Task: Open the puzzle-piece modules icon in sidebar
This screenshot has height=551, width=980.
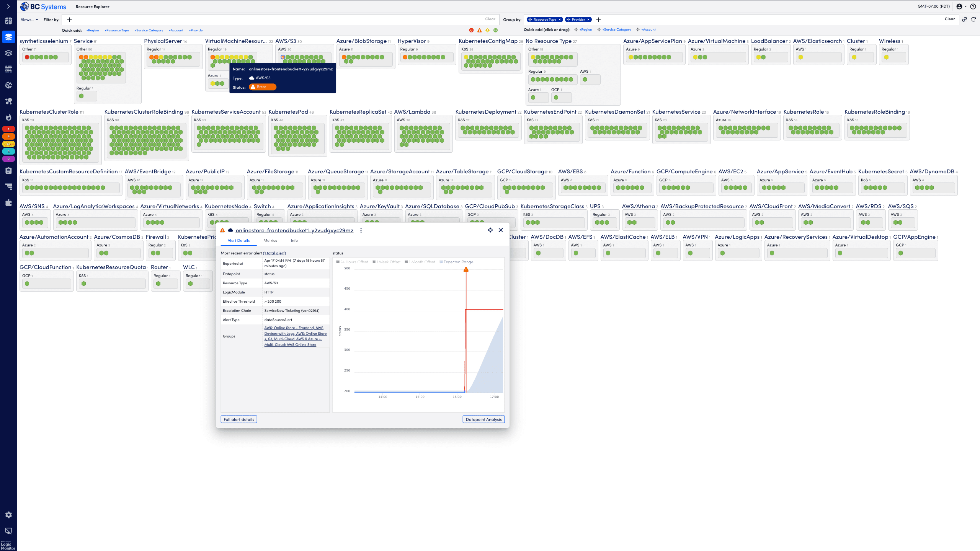Action: click(8, 203)
